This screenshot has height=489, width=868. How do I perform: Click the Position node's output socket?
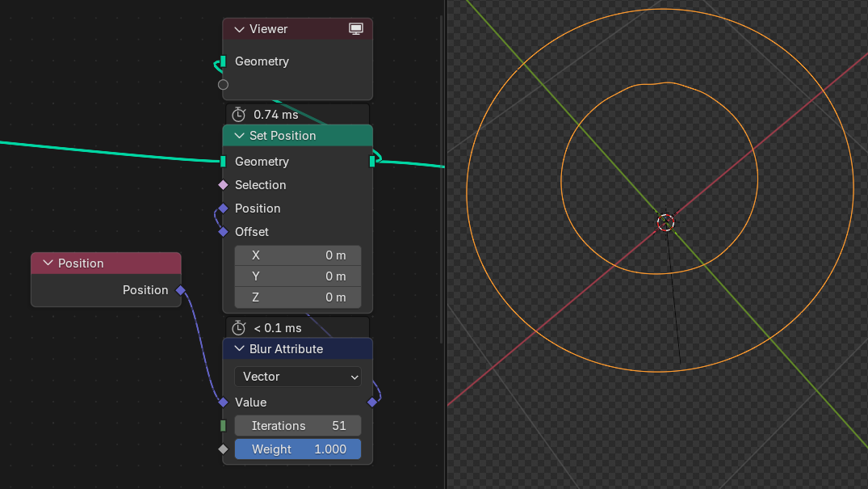tap(181, 290)
